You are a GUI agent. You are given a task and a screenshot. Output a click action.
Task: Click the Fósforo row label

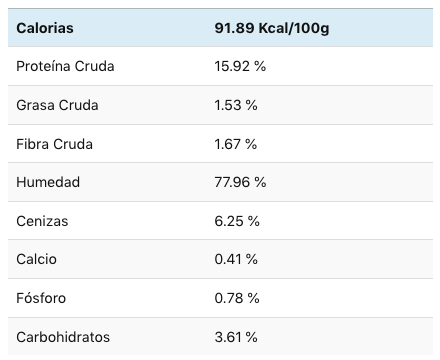41,298
